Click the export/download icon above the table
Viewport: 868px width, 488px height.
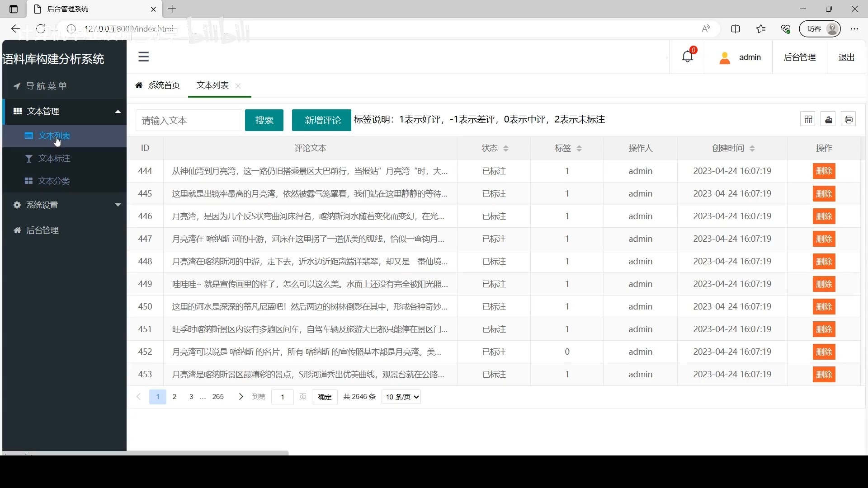click(828, 118)
